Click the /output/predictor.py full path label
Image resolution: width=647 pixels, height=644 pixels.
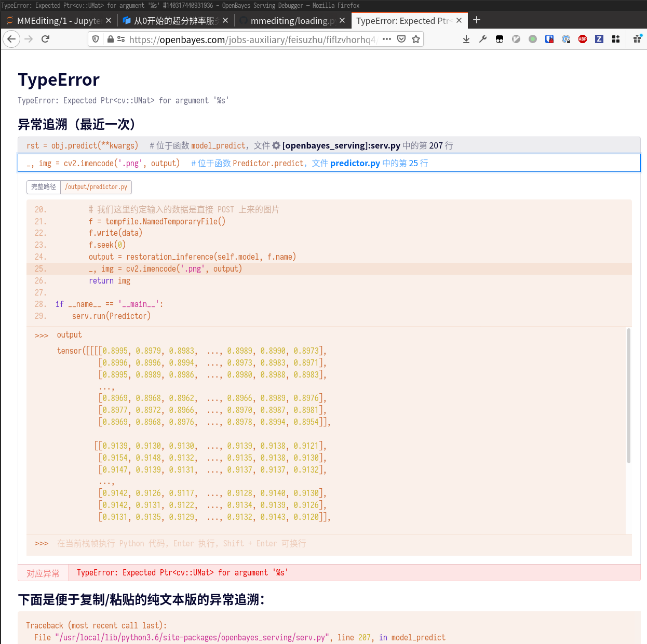tap(96, 187)
